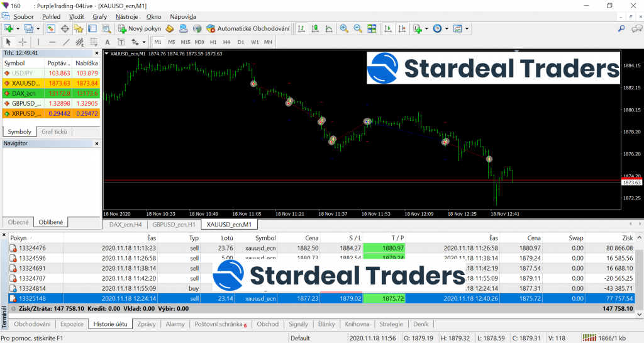Screen dimensions: 644x343
Task: Open the chat bubbles icon
Action: [636, 28]
